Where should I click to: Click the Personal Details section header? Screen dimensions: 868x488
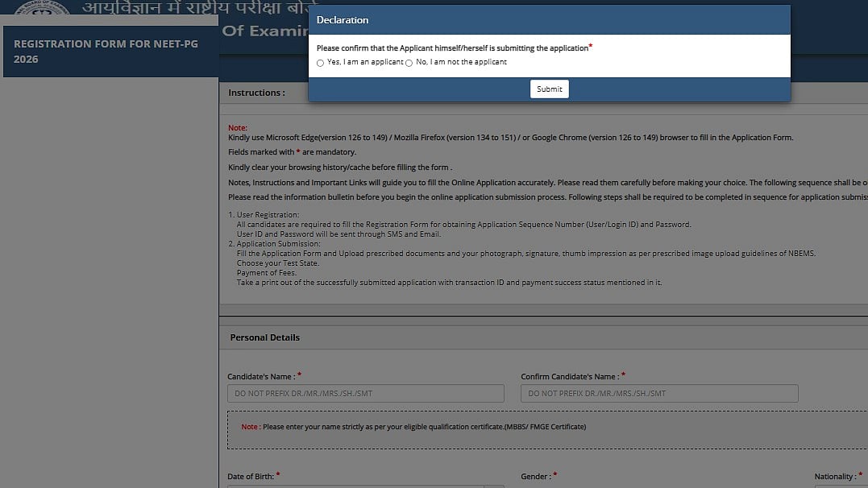[x=264, y=337]
